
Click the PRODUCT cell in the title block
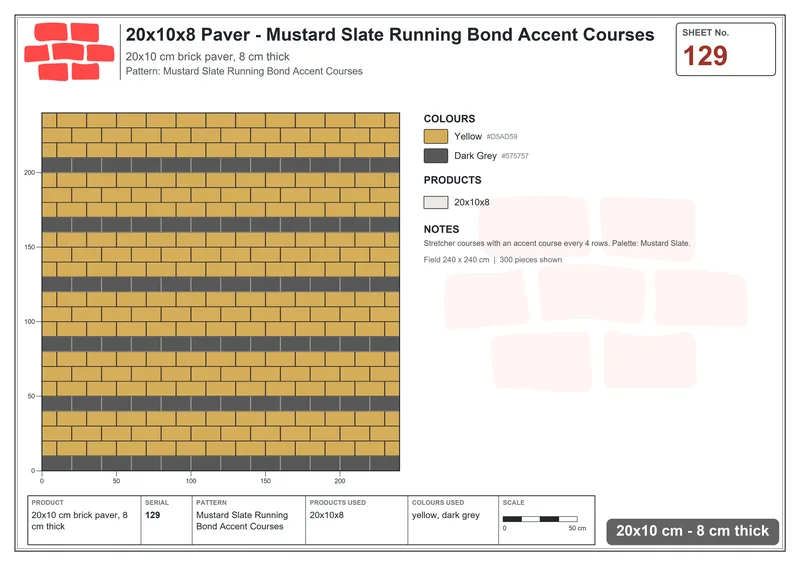tap(84, 520)
